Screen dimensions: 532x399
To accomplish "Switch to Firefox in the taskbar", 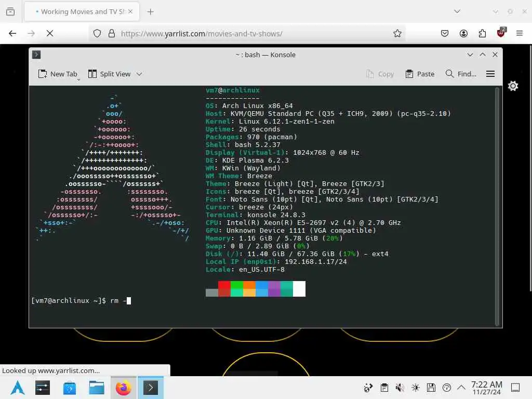I will [124, 388].
